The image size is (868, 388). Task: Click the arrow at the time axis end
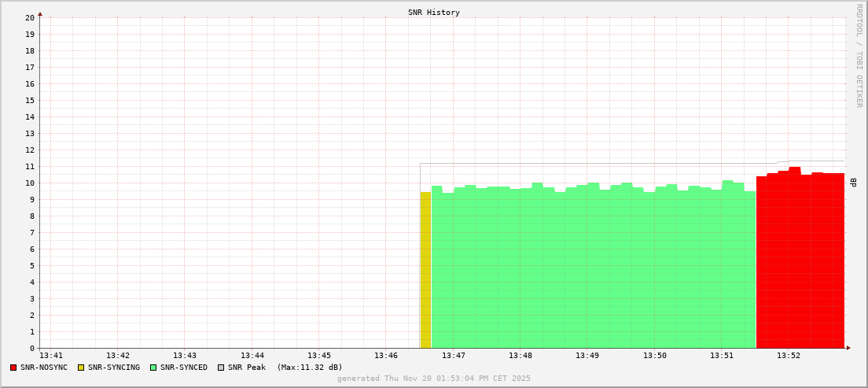pyautogui.click(x=848, y=348)
